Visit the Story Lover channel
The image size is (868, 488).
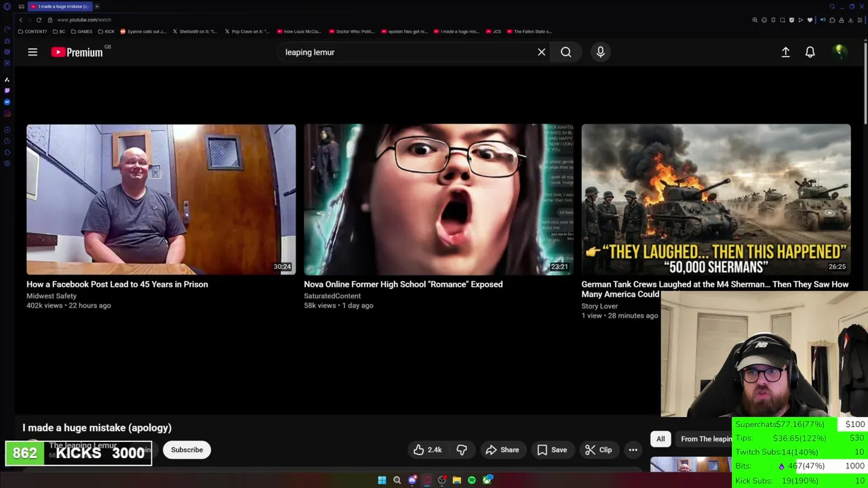click(599, 306)
